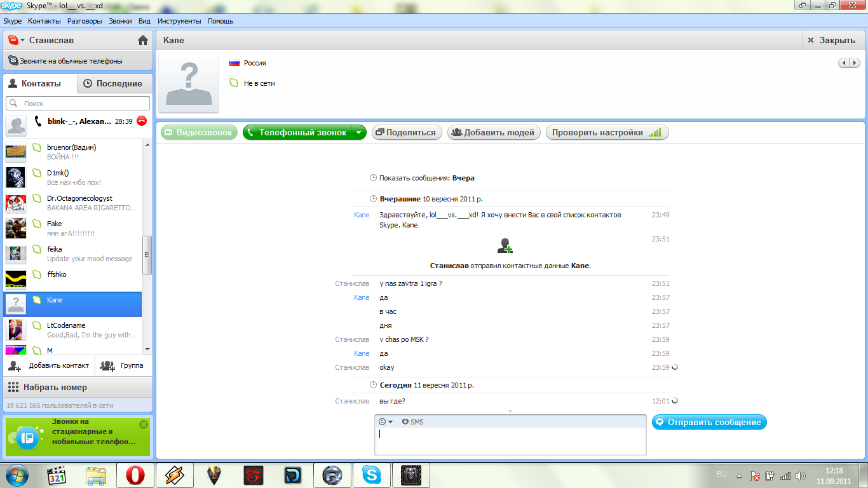This screenshot has width=868, height=488.
Task: Hang up the blink-_- call with red button
Action: [142, 121]
